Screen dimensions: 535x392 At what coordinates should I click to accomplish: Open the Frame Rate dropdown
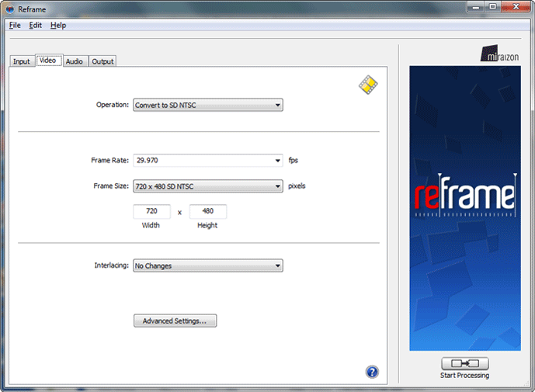[208, 161]
